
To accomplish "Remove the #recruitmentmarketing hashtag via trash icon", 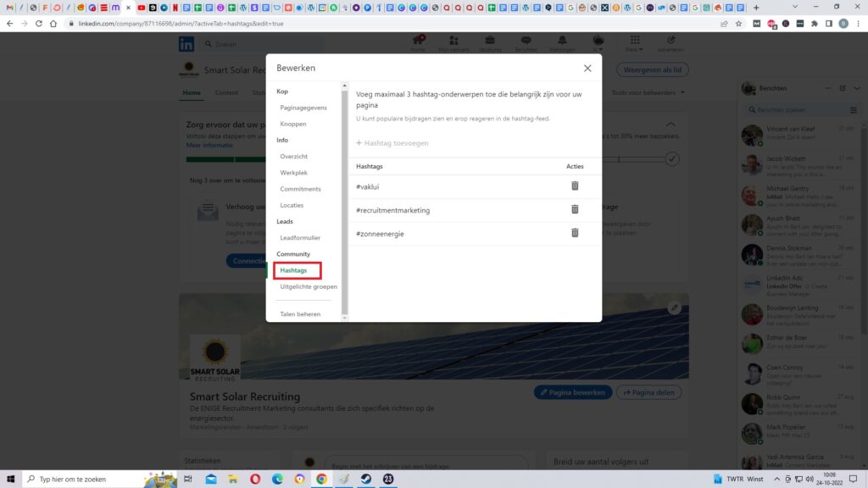I will tap(575, 209).
